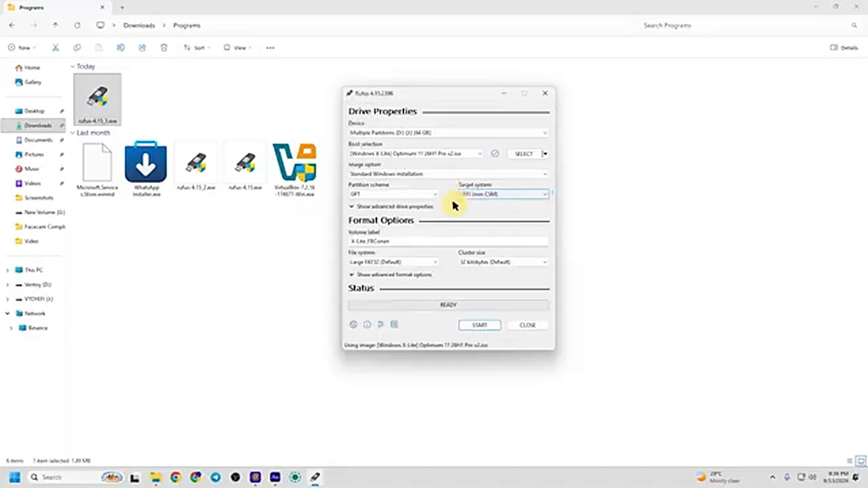
Task: Open the Cluster size dropdown
Action: [x=503, y=262]
